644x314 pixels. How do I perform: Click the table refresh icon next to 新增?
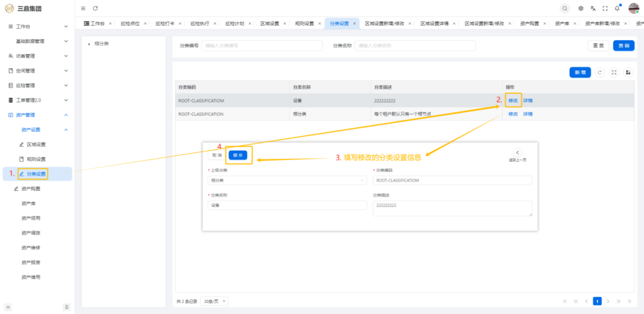click(600, 72)
